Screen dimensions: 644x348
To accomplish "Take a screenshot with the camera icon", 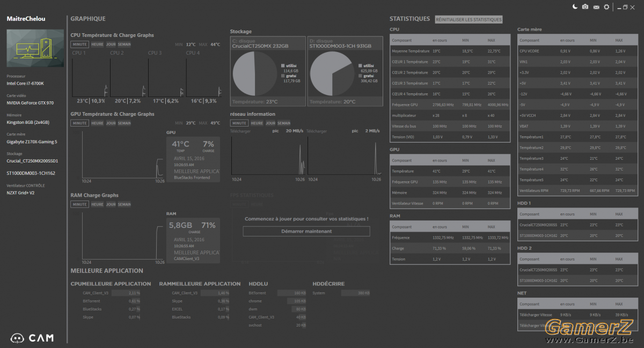I will (x=585, y=7).
